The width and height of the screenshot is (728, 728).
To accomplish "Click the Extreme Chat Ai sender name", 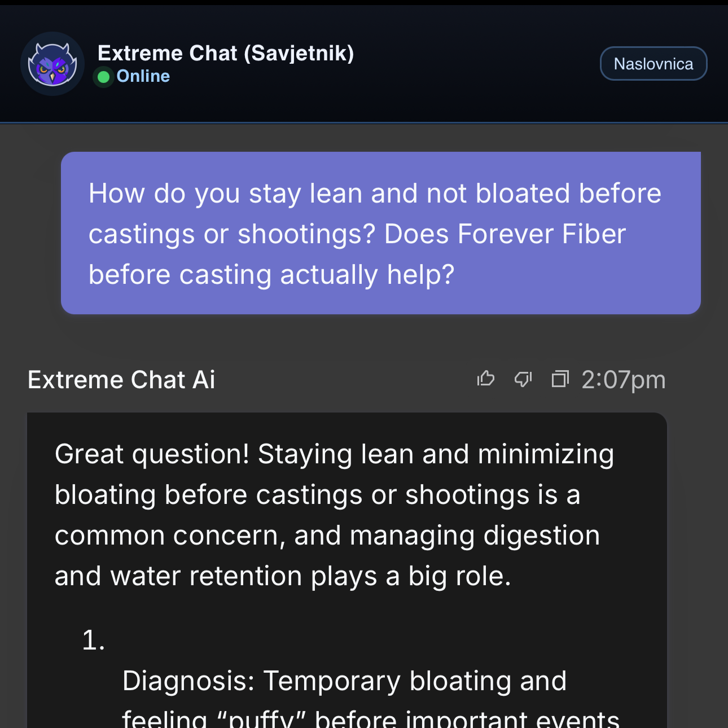I will coord(121,380).
